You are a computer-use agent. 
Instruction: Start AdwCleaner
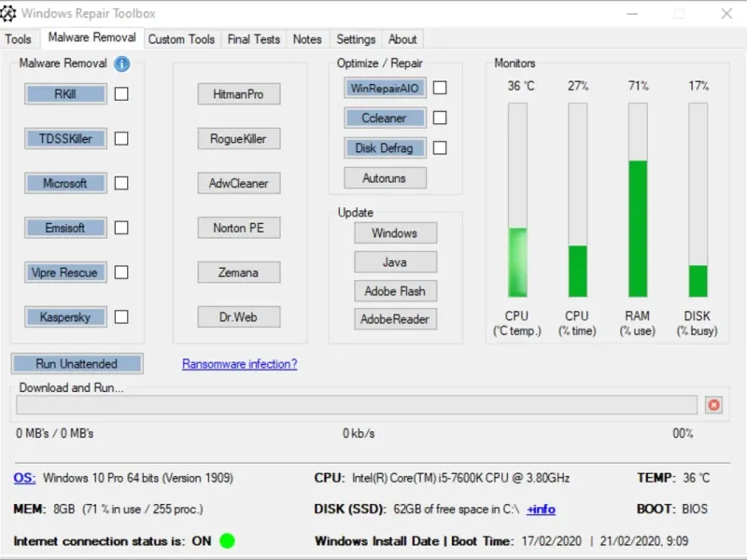(x=239, y=183)
